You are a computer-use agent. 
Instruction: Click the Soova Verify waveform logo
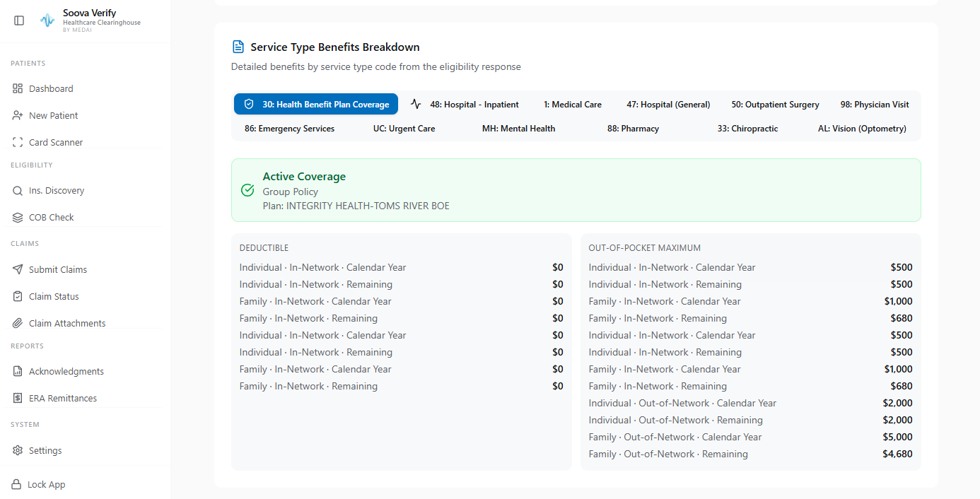click(47, 20)
